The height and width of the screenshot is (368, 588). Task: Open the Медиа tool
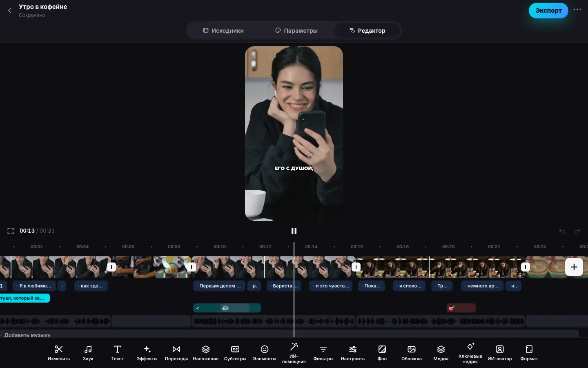(x=441, y=353)
